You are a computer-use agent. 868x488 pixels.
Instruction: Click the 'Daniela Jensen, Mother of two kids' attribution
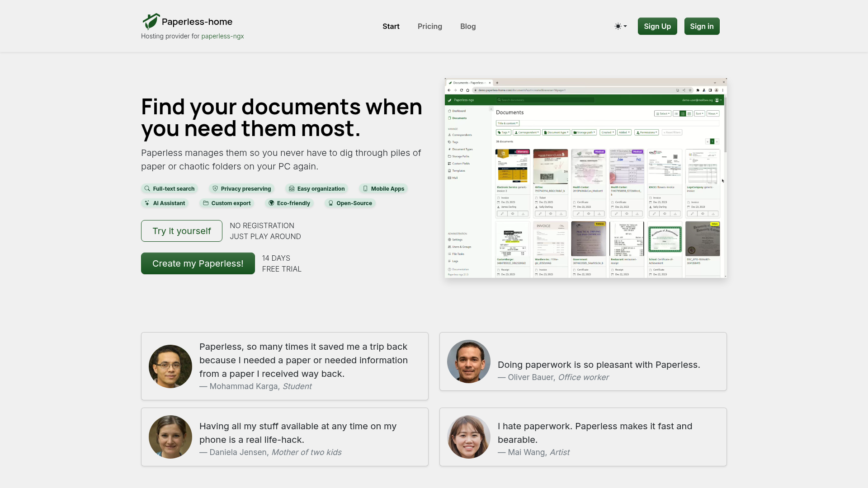point(270,452)
